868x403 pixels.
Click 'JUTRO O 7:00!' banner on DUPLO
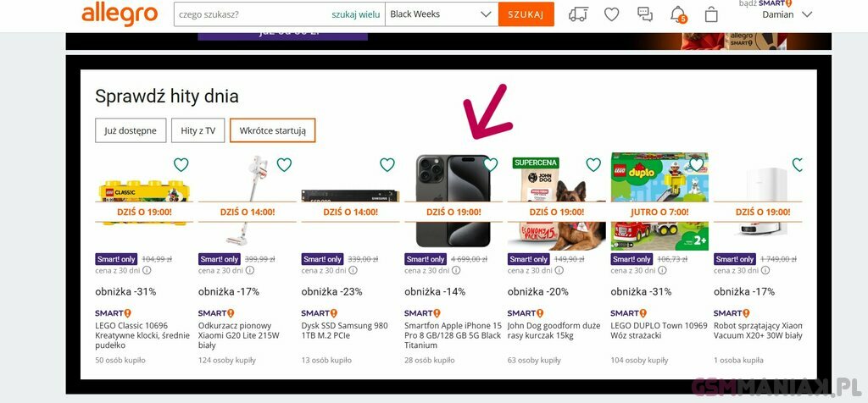(659, 212)
